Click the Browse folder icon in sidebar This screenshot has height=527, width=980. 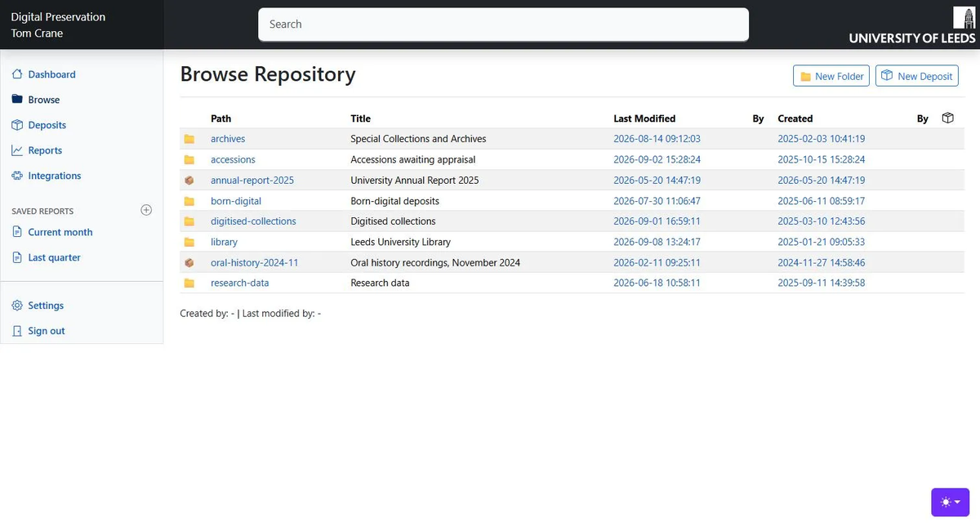tap(17, 100)
